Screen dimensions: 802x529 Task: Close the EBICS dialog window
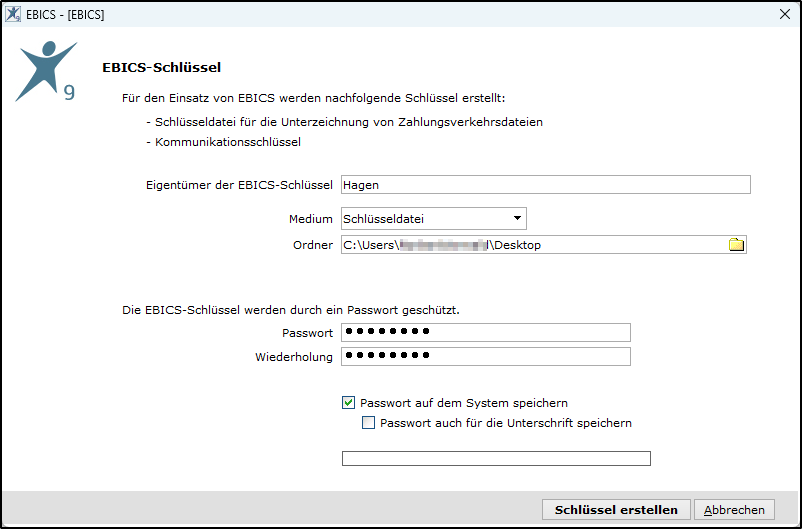785,14
